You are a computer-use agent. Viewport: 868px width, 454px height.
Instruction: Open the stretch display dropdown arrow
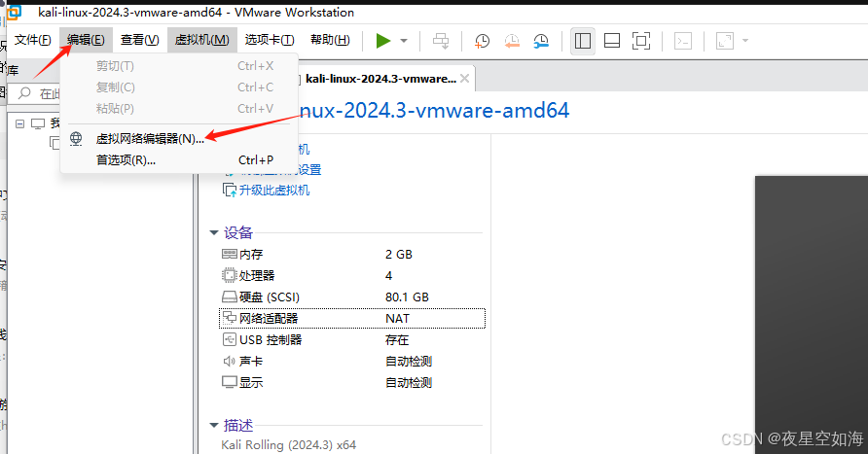tap(745, 41)
